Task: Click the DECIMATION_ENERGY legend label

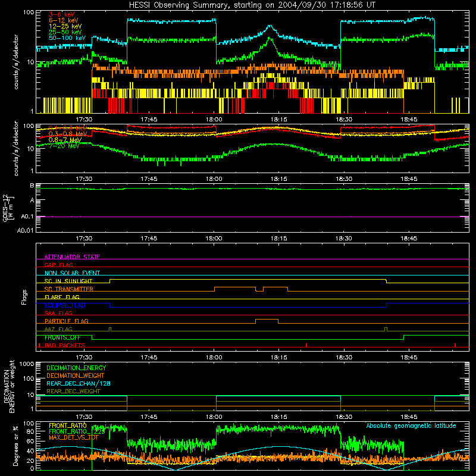Action: click(76, 368)
